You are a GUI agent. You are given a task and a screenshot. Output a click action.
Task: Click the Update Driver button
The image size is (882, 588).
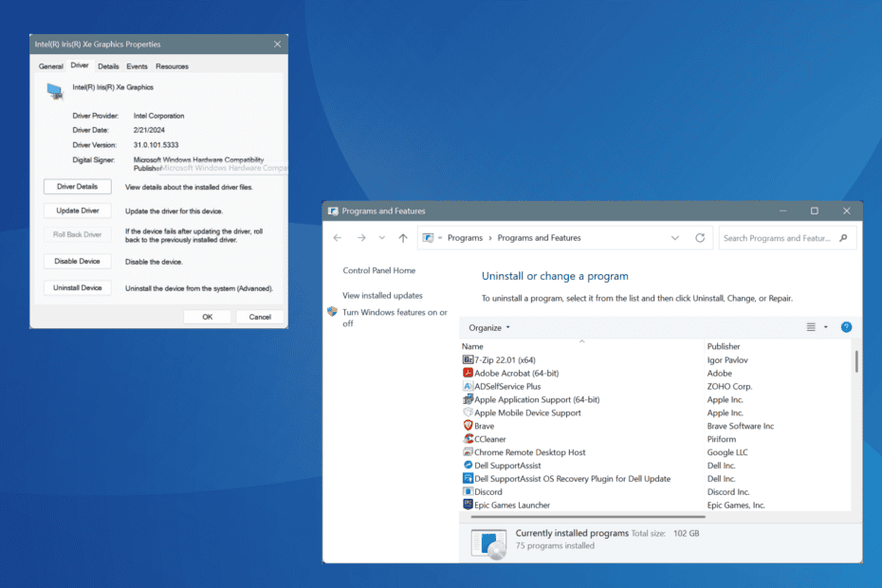pos(78,211)
